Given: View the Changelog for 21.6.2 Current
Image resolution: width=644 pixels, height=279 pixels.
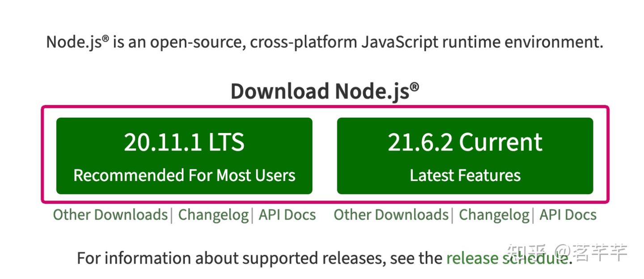Looking at the screenshot, I should (x=494, y=215).
